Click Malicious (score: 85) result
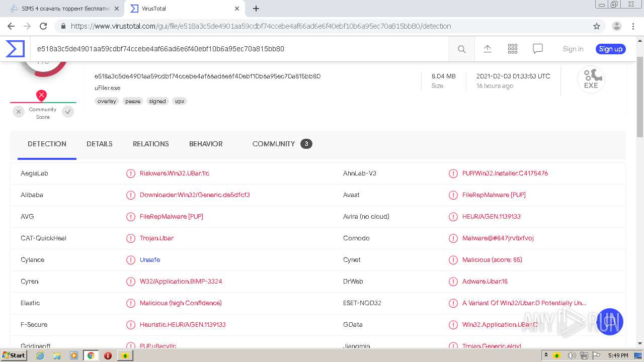The height and width of the screenshot is (362, 644). click(492, 260)
